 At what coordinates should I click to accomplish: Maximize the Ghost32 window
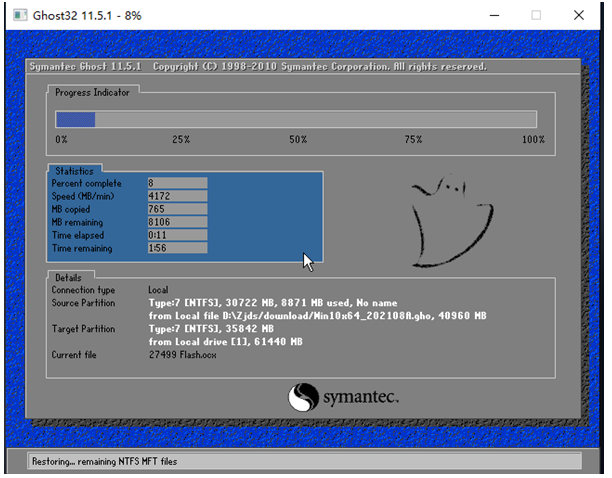point(536,15)
